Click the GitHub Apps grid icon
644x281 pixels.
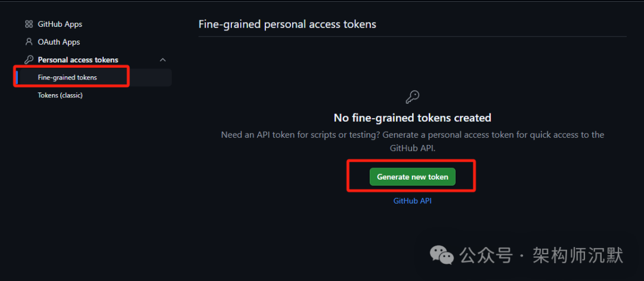point(29,24)
